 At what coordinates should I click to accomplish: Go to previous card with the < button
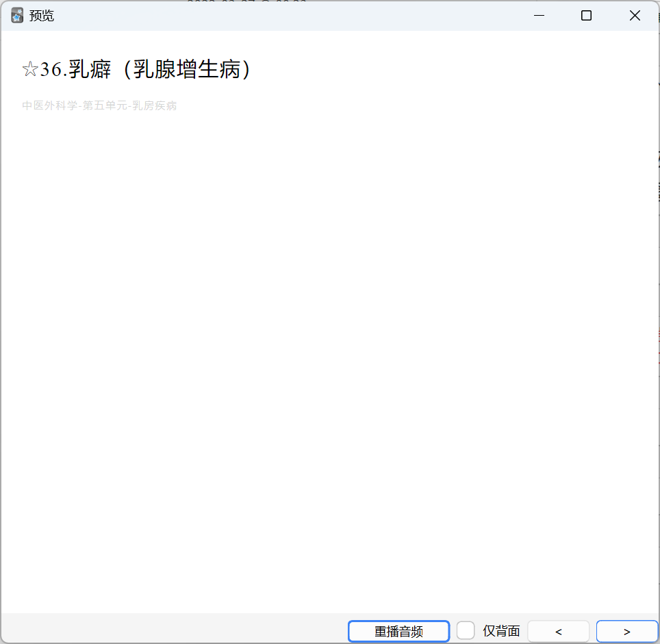point(559,632)
